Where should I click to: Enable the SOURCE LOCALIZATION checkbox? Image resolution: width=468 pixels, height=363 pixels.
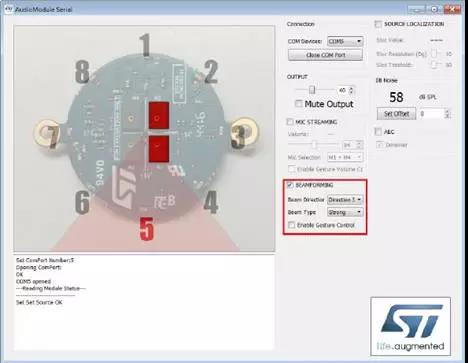[x=378, y=24]
